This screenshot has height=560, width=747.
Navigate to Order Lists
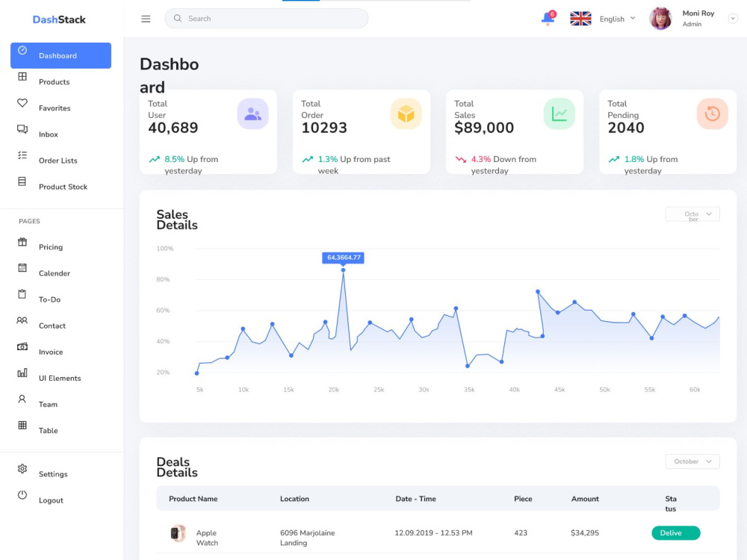(x=58, y=161)
